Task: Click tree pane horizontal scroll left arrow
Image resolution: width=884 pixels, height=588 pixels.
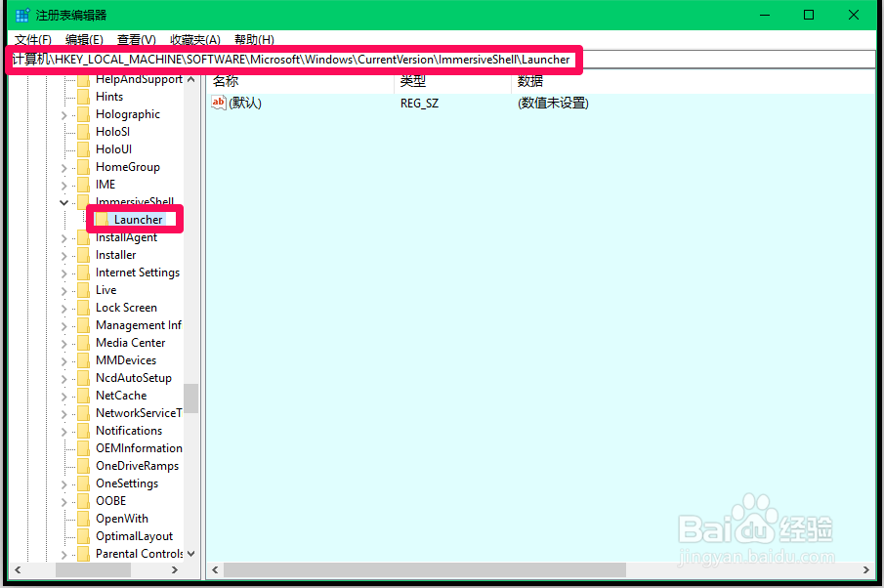Action: tap(18, 570)
